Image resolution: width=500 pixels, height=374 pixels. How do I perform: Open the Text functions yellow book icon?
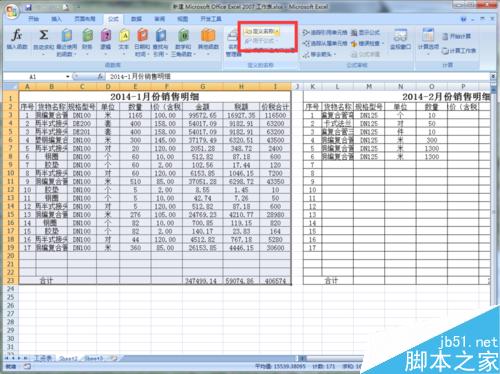pos(124,35)
